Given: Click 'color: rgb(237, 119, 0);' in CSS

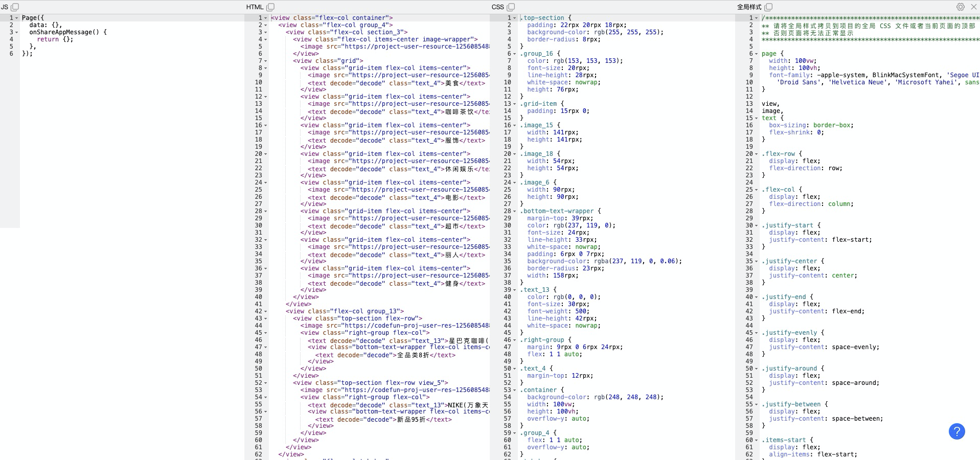Looking at the screenshot, I should coord(572,225).
